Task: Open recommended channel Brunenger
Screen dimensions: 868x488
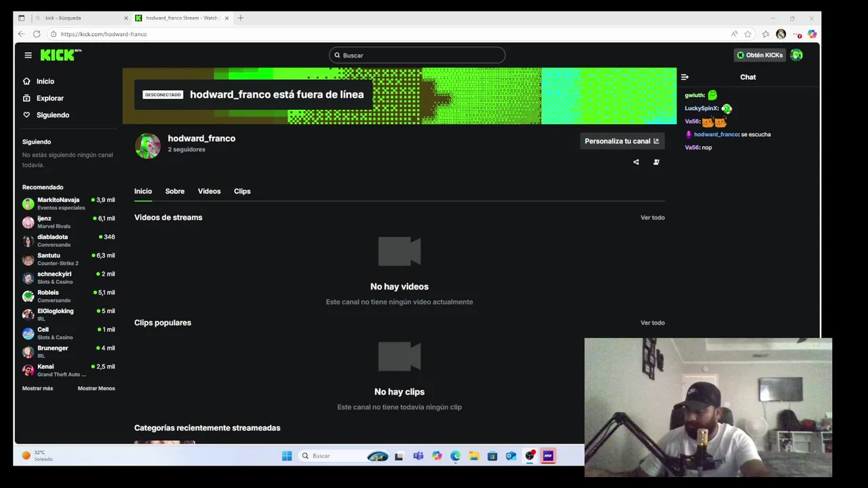Action: coord(68,352)
